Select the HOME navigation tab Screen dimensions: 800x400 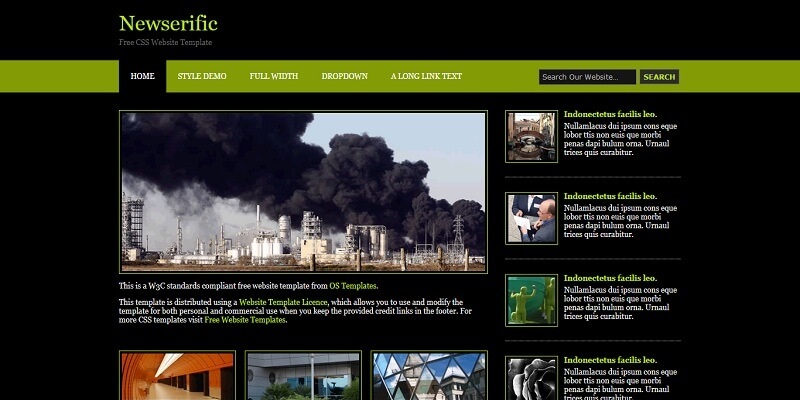click(x=142, y=77)
